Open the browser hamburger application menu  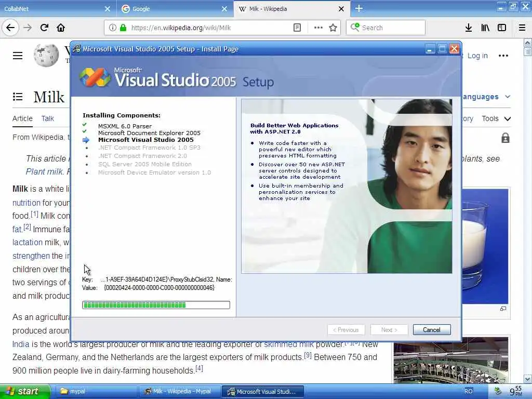pos(522,28)
